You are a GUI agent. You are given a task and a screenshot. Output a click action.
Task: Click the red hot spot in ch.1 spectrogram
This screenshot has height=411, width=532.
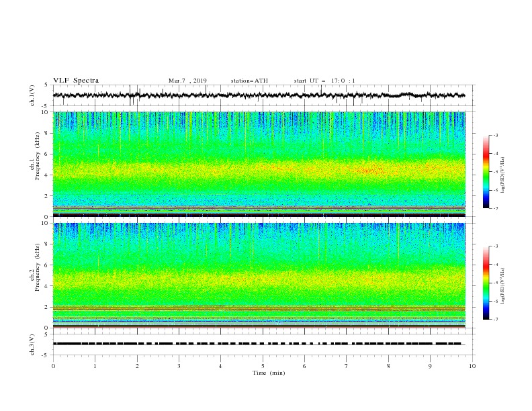[369, 170]
